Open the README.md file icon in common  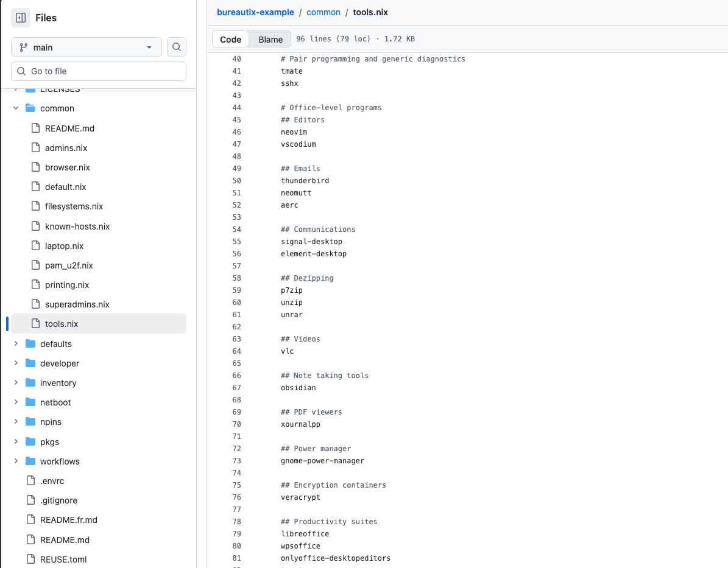(35, 128)
